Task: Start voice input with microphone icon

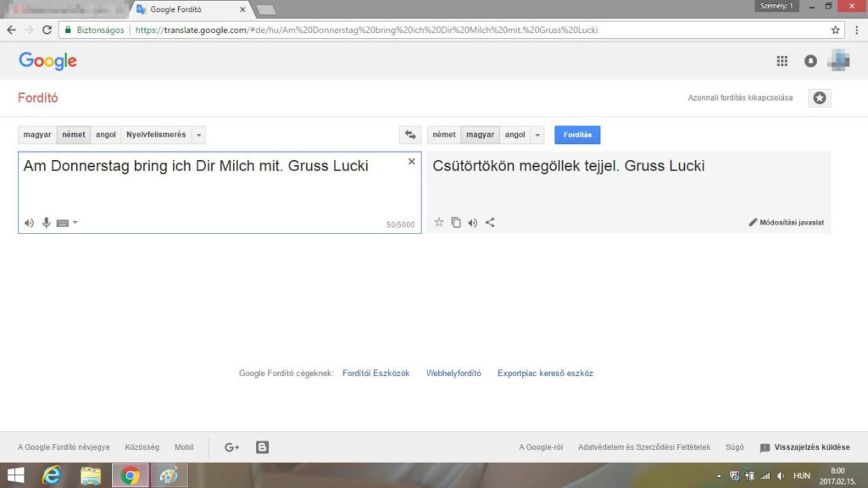Action: point(47,223)
